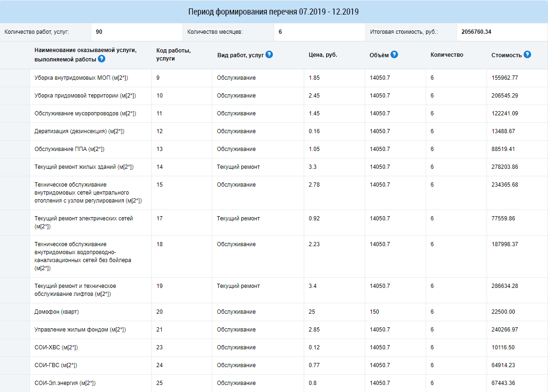Click help icon beside Стоимость header
This screenshot has width=548, height=392.
(527, 54)
